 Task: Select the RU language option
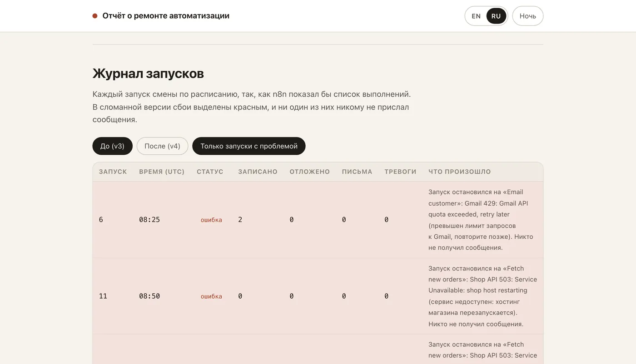tap(496, 16)
